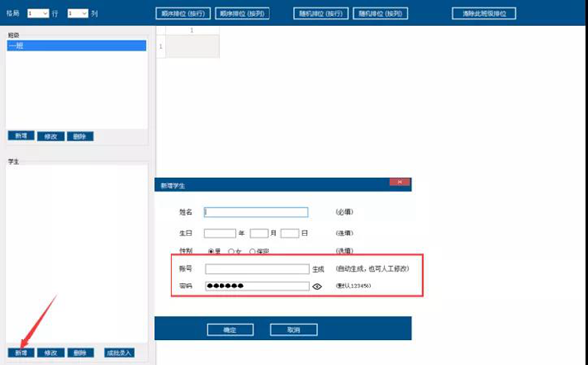Image resolution: width=588 pixels, height=365 pixels.
Task: Click the 姓名 name input field
Action: [x=256, y=212]
